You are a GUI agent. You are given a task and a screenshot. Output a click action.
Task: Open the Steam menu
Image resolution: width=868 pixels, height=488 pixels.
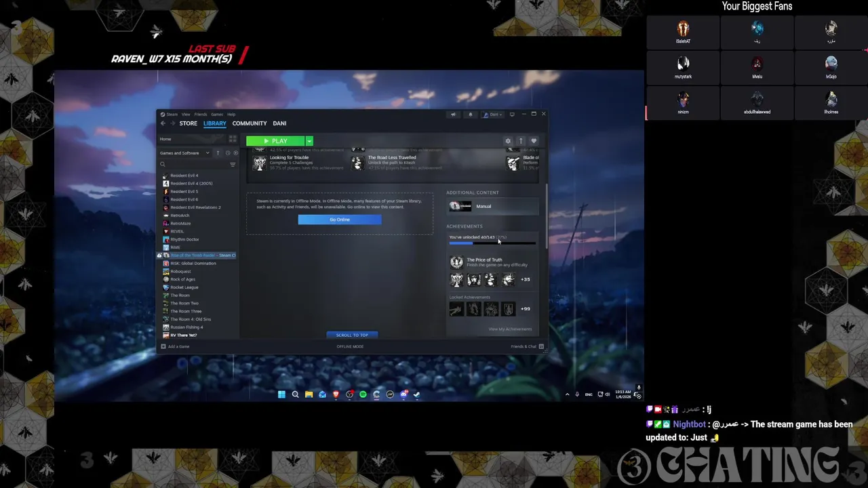pos(172,115)
